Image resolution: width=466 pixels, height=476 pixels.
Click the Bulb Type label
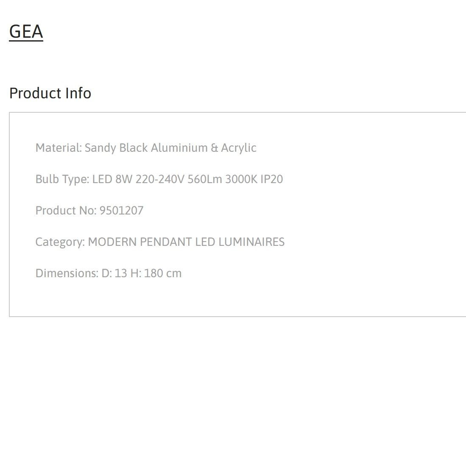coord(62,179)
